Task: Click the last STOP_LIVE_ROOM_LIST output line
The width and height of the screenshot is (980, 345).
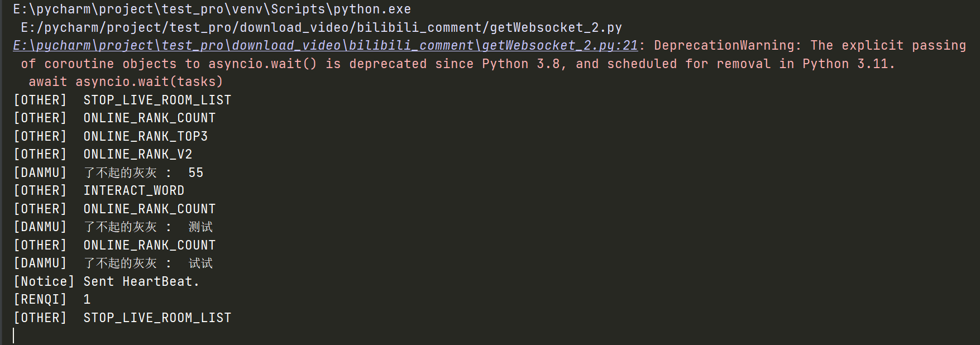Action: tap(122, 318)
